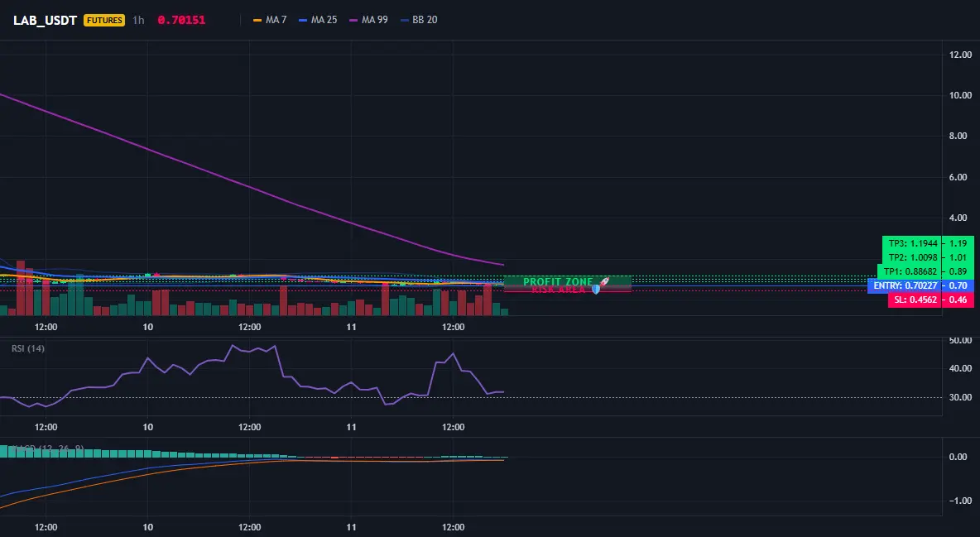
Task: Toggle the BB 20 indicator label
Action: click(425, 20)
